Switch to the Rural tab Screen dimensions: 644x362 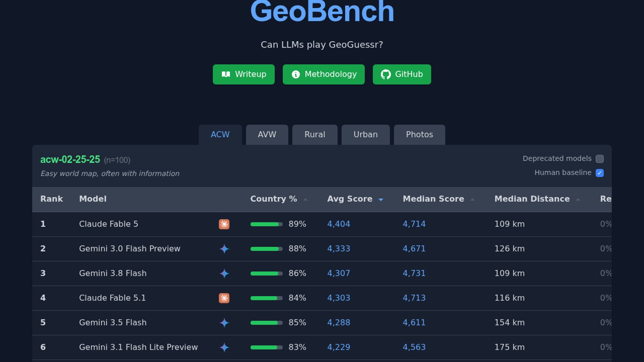point(315,135)
